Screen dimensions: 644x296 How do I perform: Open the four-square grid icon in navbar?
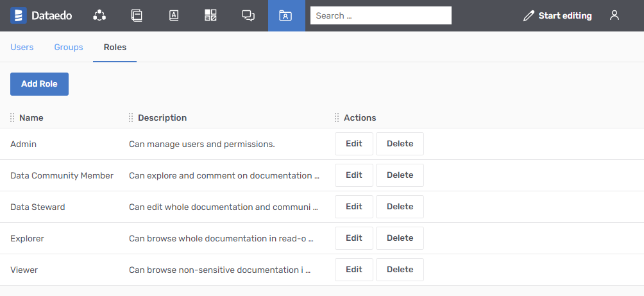[210, 15]
